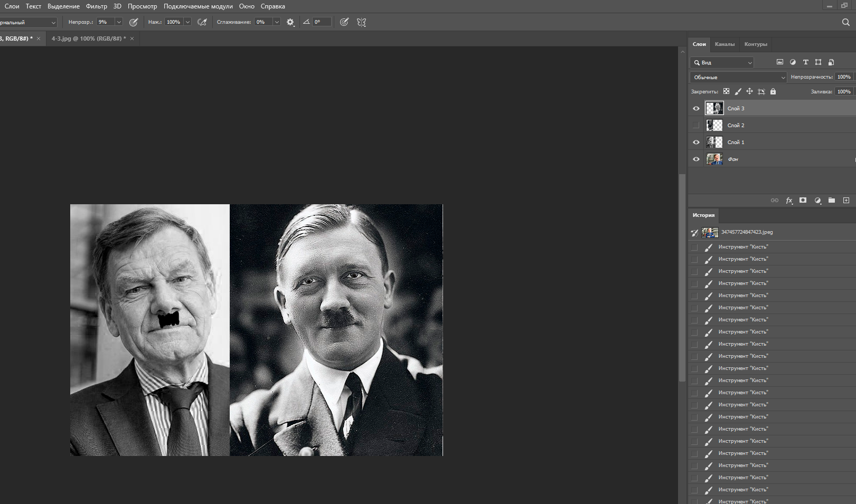The width and height of the screenshot is (856, 504).
Task: Create a new layer with plus icon
Action: tap(846, 201)
